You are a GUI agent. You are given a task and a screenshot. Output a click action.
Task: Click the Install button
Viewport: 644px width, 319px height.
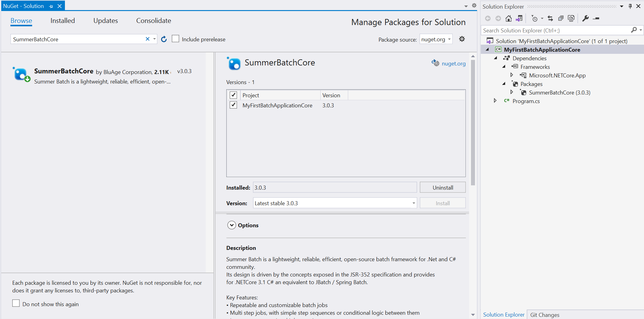coord(443,203)
